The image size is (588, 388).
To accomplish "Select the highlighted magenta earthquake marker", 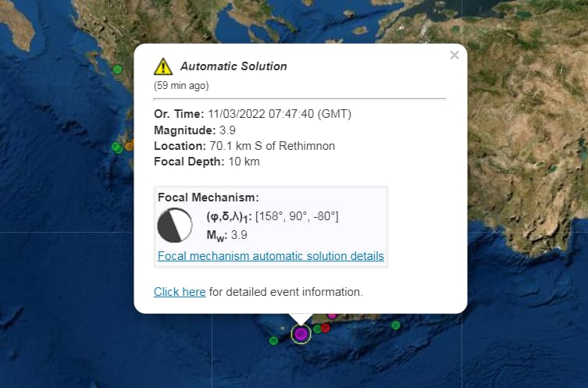I will coord(301,334).
